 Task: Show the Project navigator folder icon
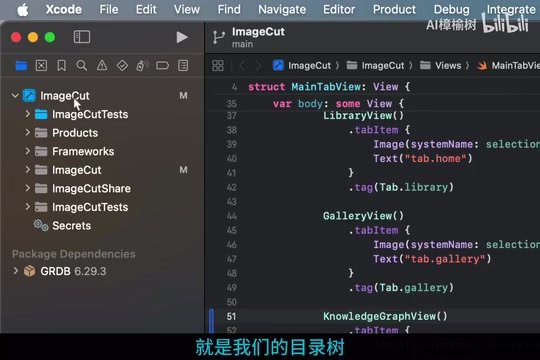pyautogui.click(x=21, y=65)
